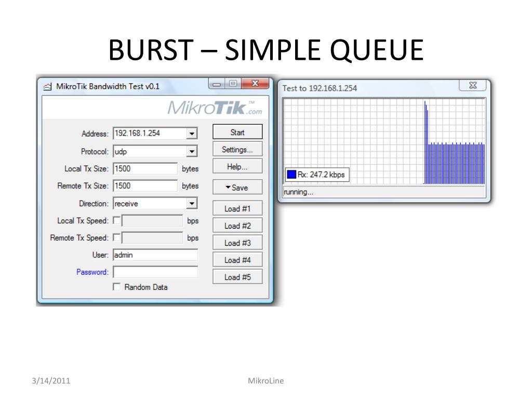
Task: Click the MikroLine footer text
Action: point(265,381)
